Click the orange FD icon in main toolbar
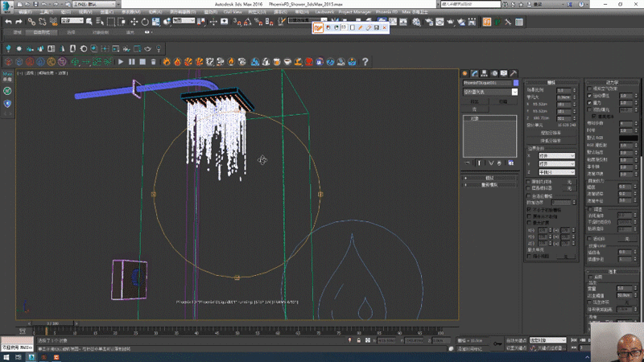 coord(487,22)
